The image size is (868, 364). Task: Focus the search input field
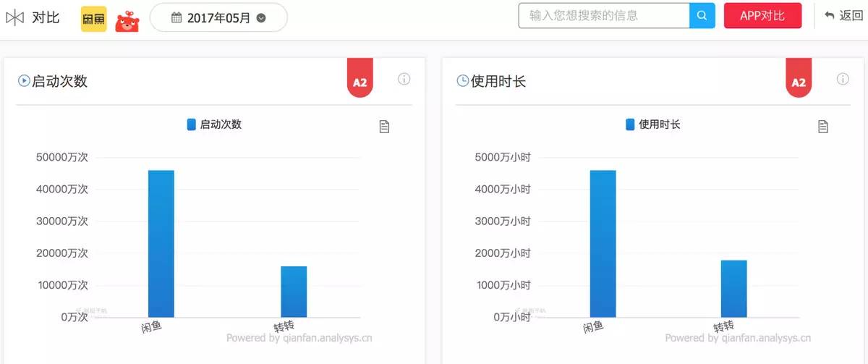coord(604,16)
